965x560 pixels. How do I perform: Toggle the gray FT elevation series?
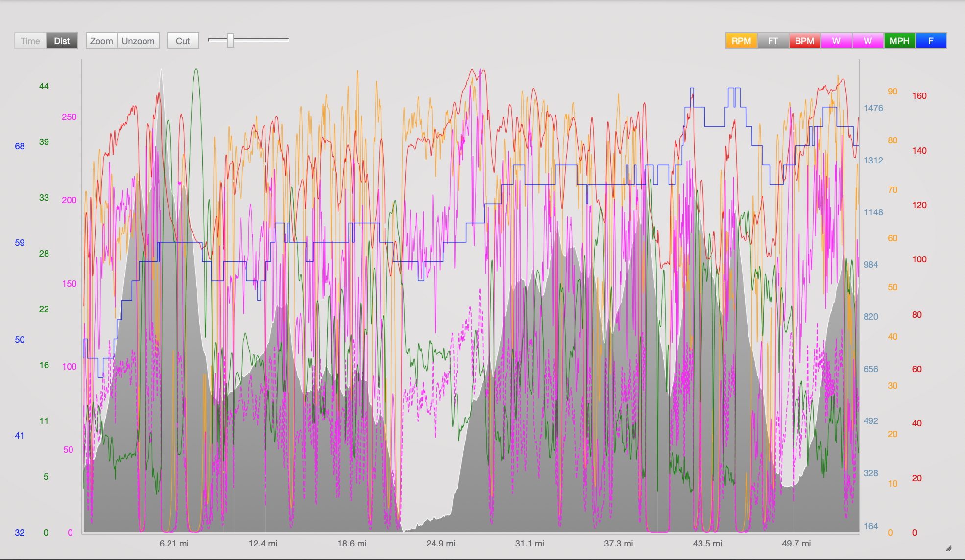click(773, 41)
